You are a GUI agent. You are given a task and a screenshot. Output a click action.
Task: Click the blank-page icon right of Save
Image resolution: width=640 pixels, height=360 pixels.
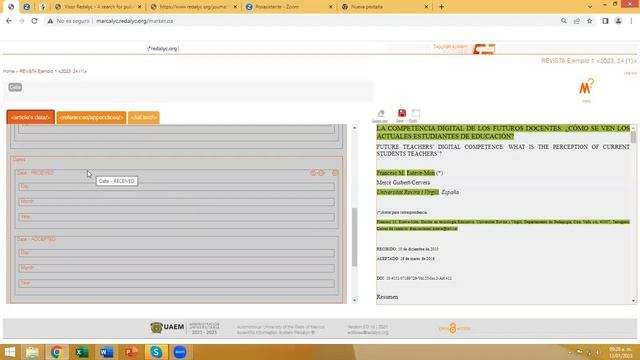point(416,113)
